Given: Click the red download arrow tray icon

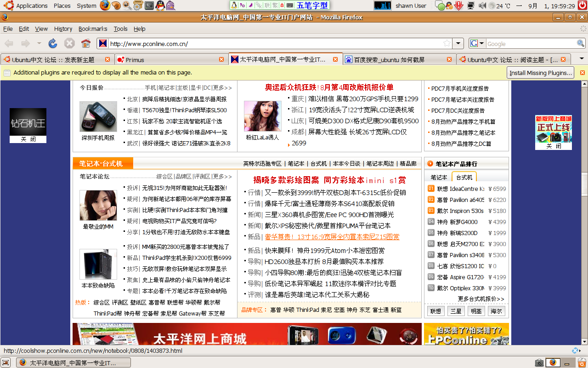Looking at the screenshot, I should [458, 6].
